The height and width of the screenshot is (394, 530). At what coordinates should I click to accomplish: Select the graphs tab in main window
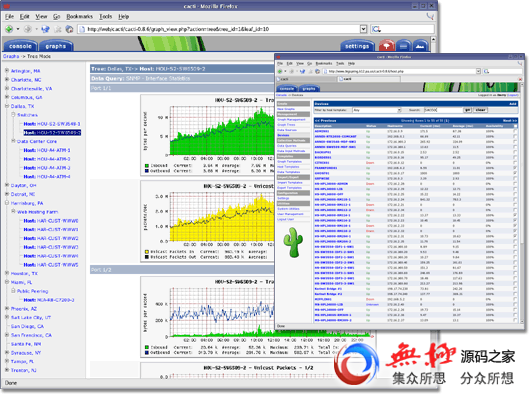pyautogui.click(x=56, y=46)
